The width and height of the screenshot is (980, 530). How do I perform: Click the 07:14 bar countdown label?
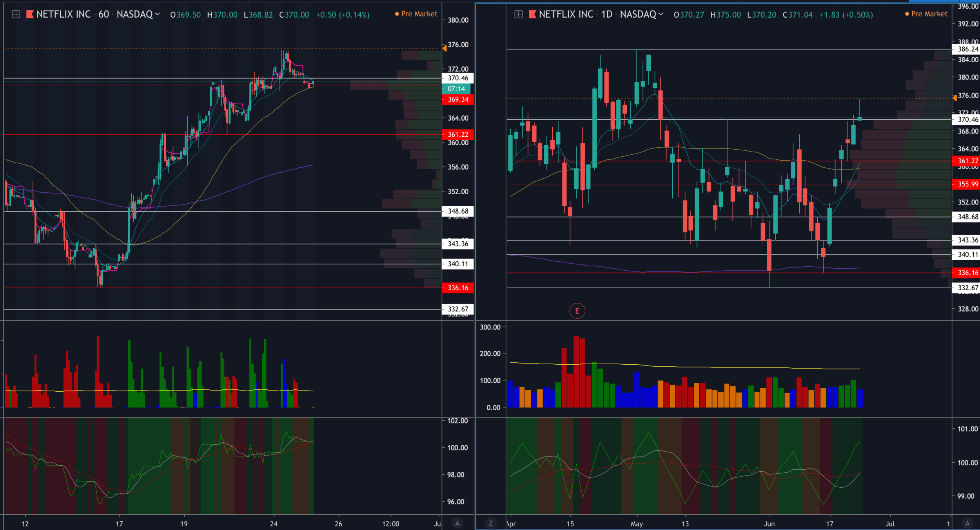[x=456, y=89]
